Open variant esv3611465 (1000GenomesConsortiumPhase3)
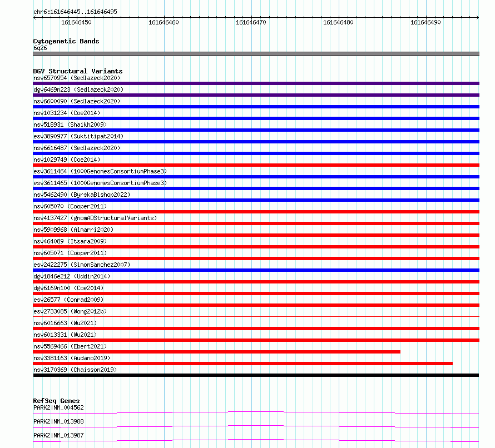Screen dimensions: 495x448 (100, 183)
